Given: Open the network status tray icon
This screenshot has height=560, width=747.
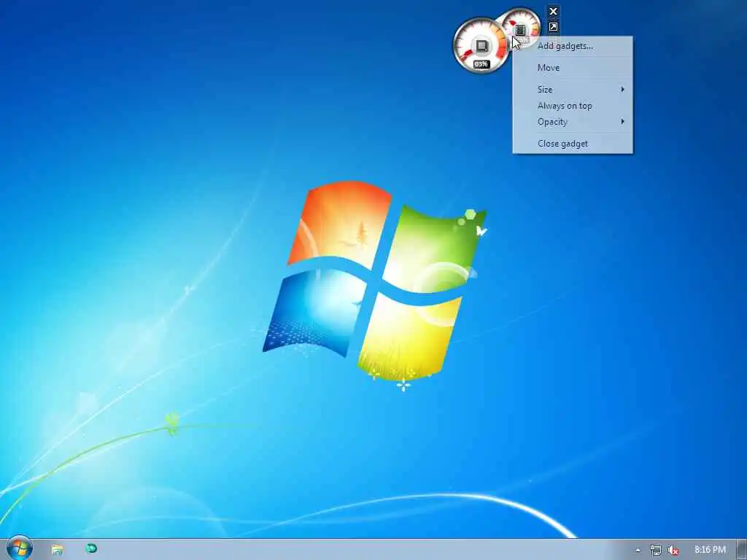Looking at the screenshot, I should (655, 550).
